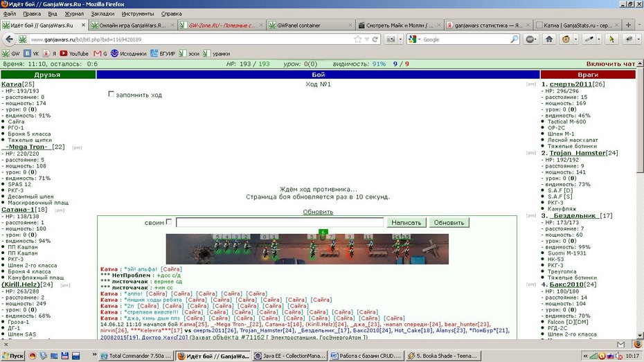Screen dimensions: 644x362
Task: Open the dropdown beside the camera icon
Action: pos(400,39)
